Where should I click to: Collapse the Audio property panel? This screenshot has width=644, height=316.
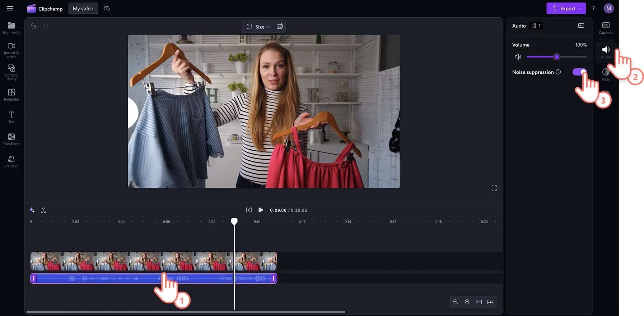581,26
